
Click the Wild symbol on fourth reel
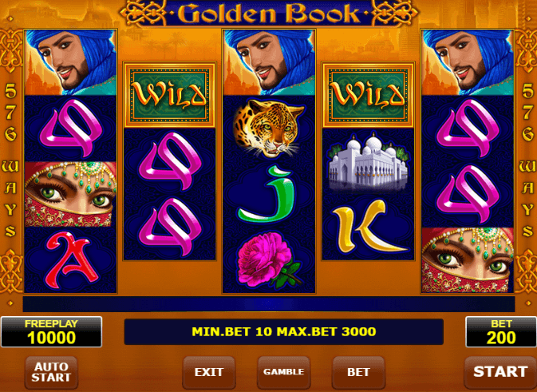(x=368, y=94)
